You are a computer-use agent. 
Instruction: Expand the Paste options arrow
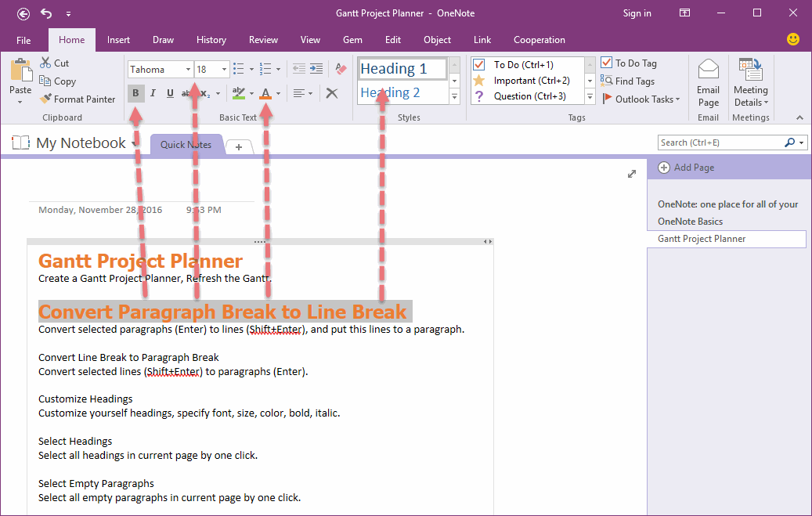pyautogui.click(x=20, y=102)
